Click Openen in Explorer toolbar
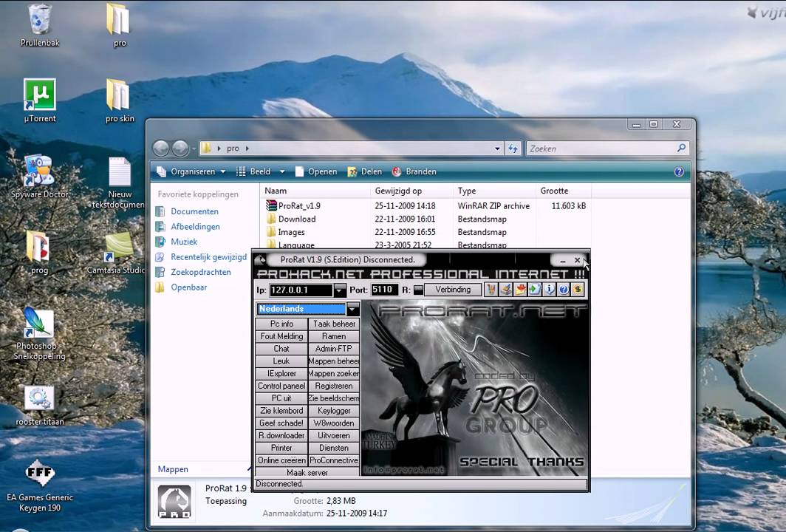Image resolution: width=786 pixels, height=532 pixels. point(316,171)
